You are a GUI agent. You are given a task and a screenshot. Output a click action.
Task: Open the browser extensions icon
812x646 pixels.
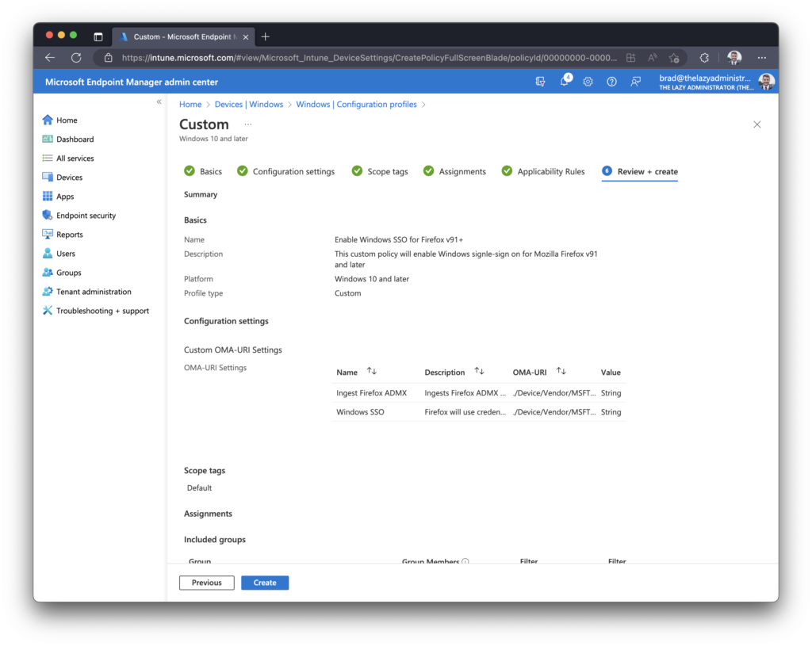704,57
